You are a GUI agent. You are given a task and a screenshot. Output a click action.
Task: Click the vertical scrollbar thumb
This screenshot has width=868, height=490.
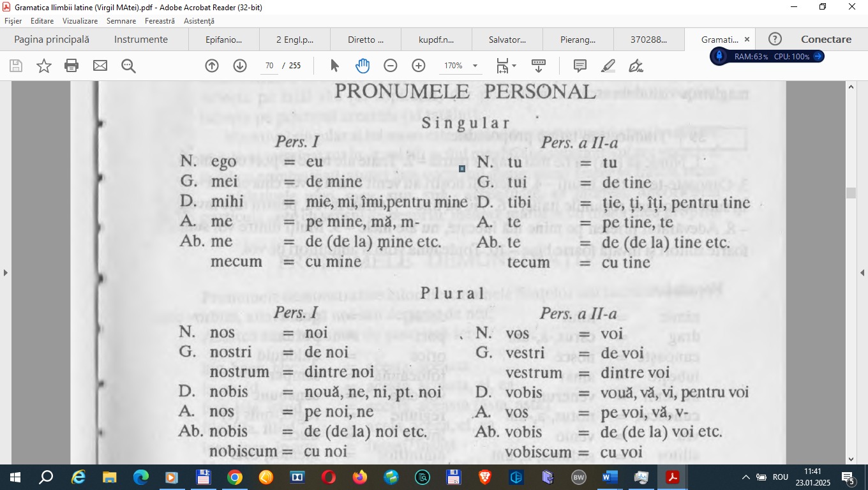click(x=851, y=193)
